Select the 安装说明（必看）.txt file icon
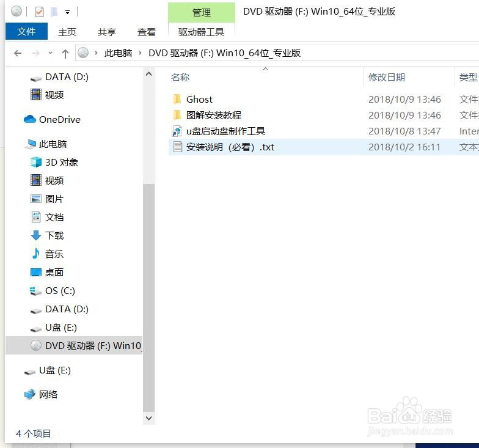This screenshot has height=448, width=479. [x=177, y=147]
